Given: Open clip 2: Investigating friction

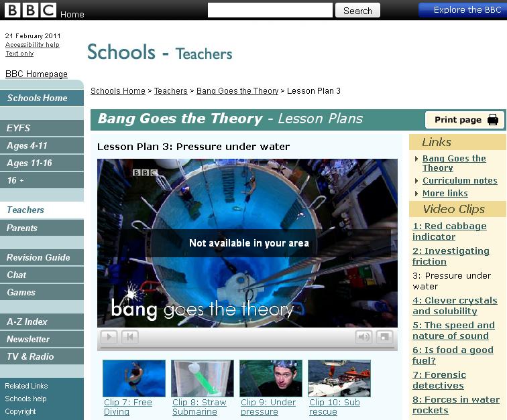Looking at the screenshot, I should tap(451, 256).
